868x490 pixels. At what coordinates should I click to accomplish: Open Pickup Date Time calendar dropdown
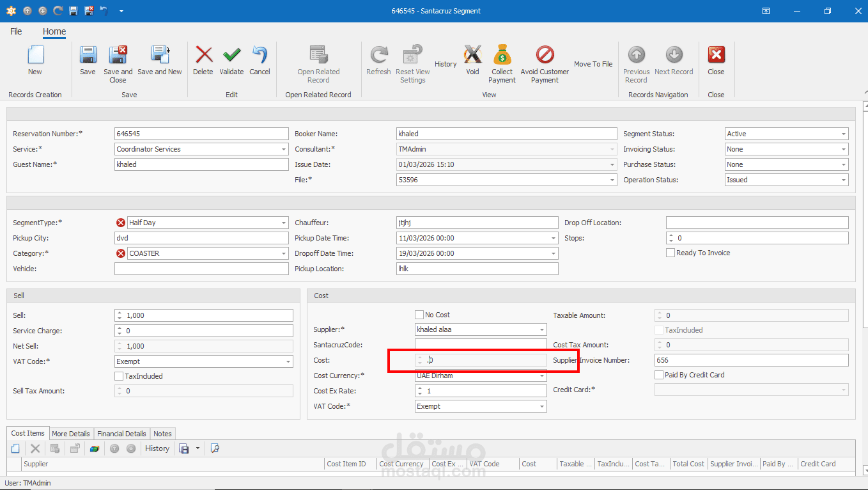click(x=554, y=238)
